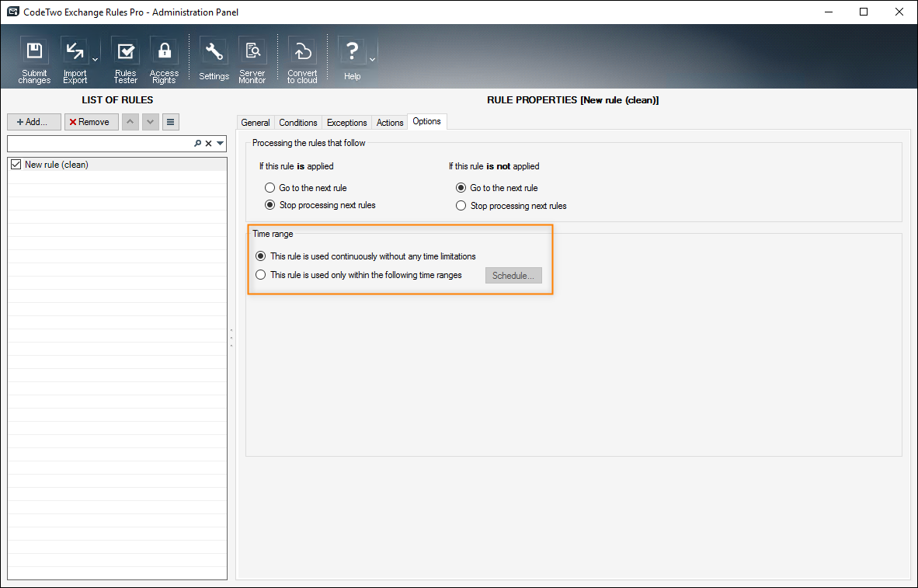This screenshot has width=918, height=588.
Task: Switch to the Exceptions tab
Action: pos(346,123)
